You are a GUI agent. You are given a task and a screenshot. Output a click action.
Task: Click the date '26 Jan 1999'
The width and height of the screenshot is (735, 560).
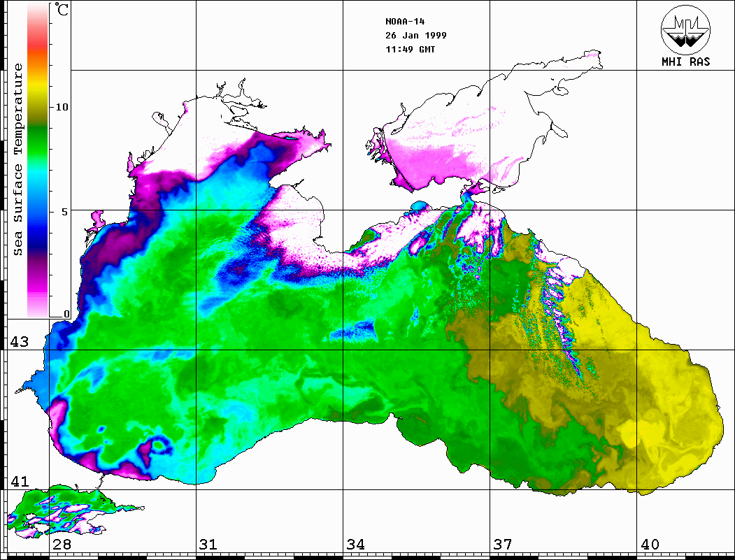[416, 36]
